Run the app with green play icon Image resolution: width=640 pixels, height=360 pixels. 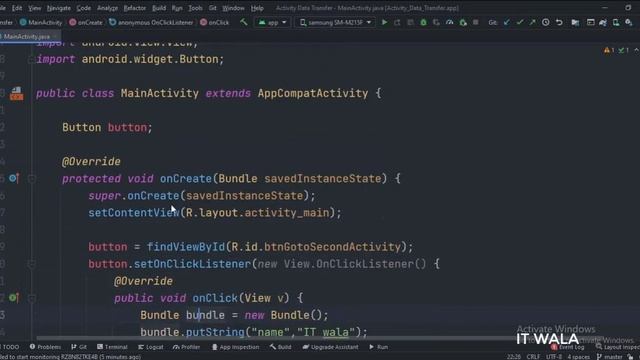[384, 22]
